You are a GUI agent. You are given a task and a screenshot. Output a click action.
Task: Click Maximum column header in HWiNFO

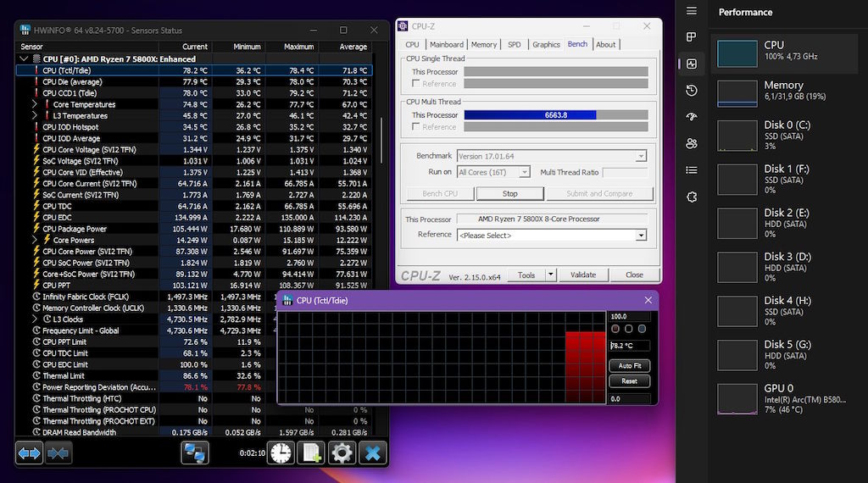coord(293,47)
